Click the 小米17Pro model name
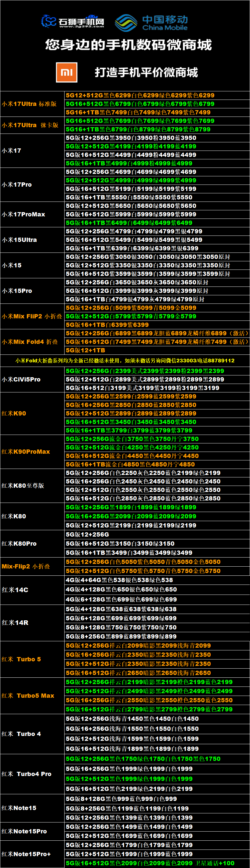 click(17, 185)
